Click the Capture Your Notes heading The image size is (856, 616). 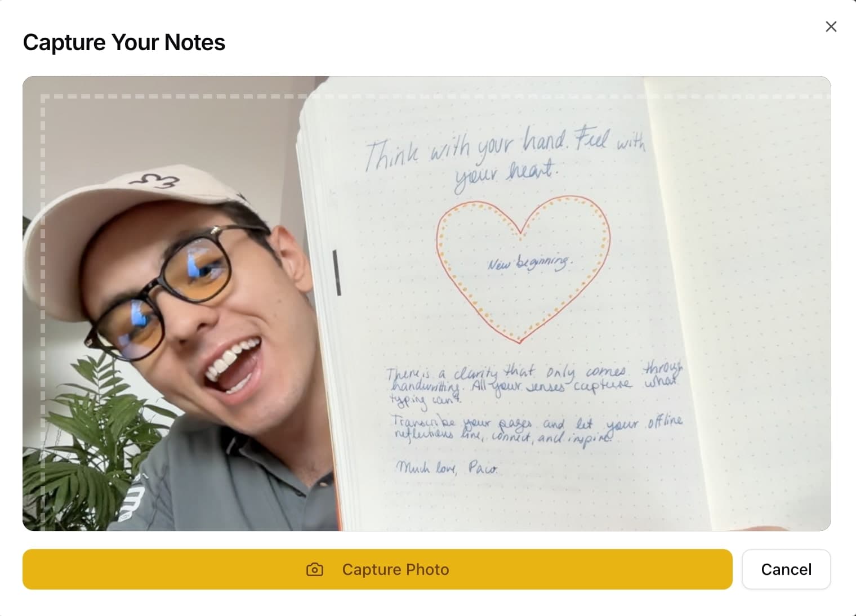[x=124, y=42]
